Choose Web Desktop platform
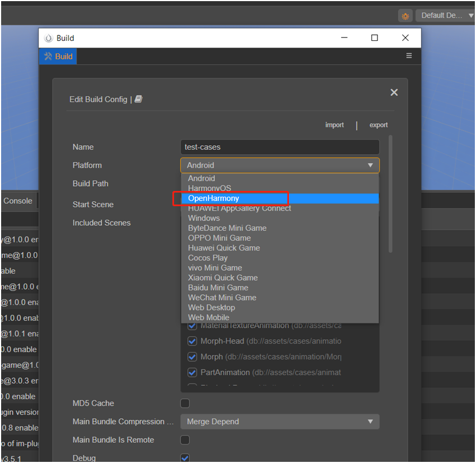 (x=280, y=308)
